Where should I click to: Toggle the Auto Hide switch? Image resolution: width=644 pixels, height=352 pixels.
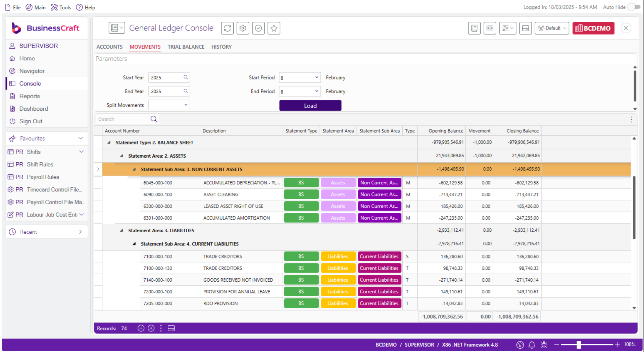(x=634, y=7)
